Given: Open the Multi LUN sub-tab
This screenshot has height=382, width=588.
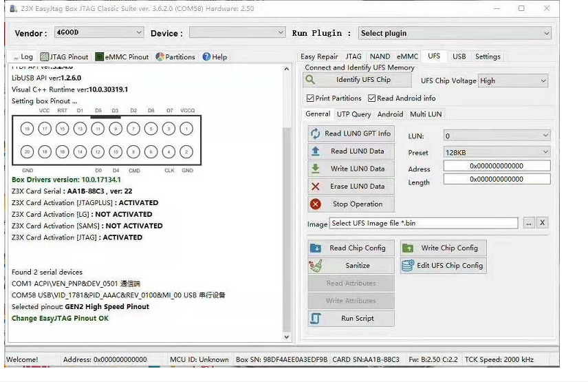Looking at the screenshot, I should (426, 114).
